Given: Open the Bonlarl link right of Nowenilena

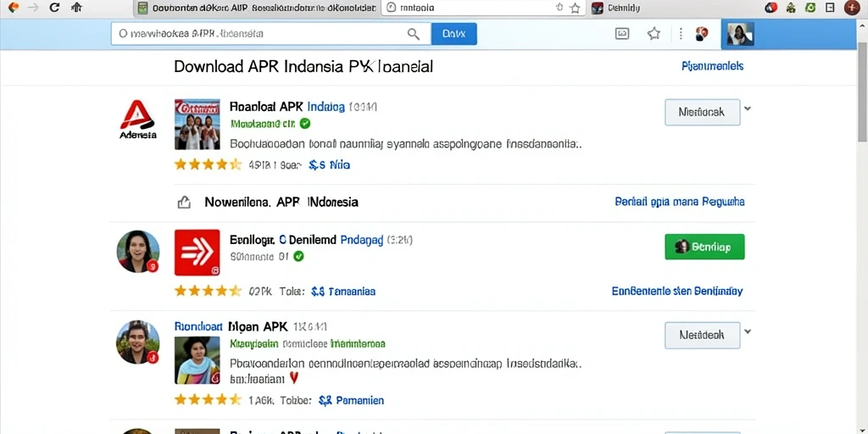Looking at the screenshot, I should [679, 202].
